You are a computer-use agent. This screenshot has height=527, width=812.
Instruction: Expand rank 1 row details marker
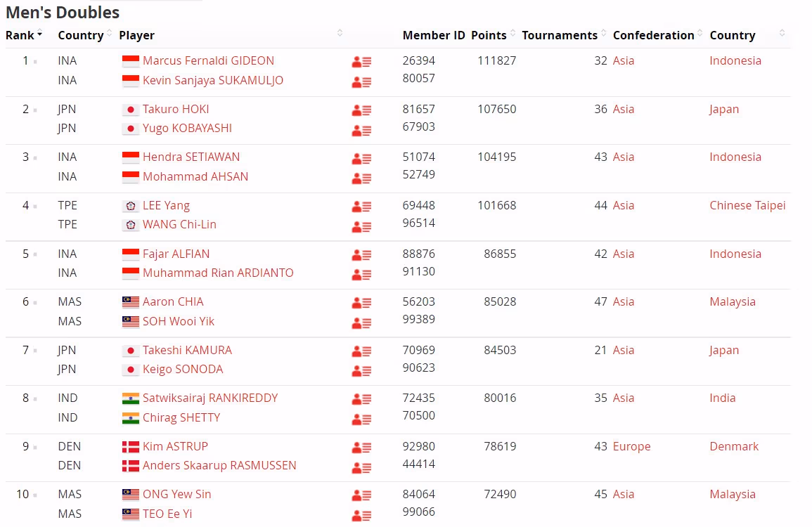pos(35,62)
